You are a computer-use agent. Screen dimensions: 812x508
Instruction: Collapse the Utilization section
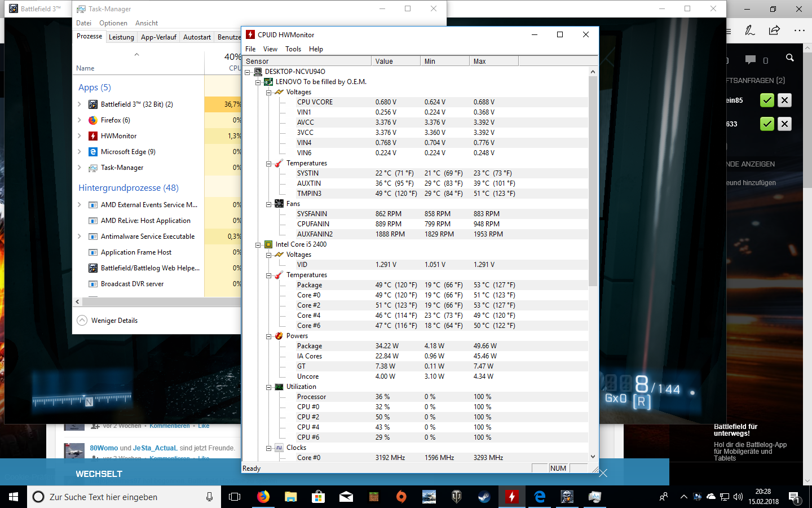(x=269, y=387)
